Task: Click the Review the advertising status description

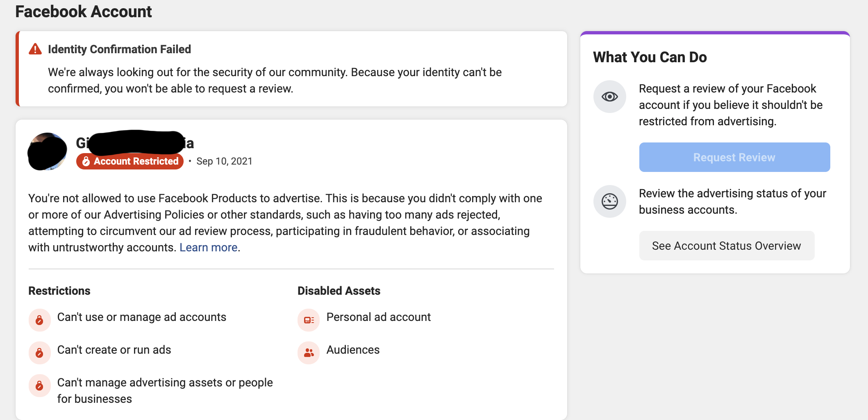Action: coord(733,201)
